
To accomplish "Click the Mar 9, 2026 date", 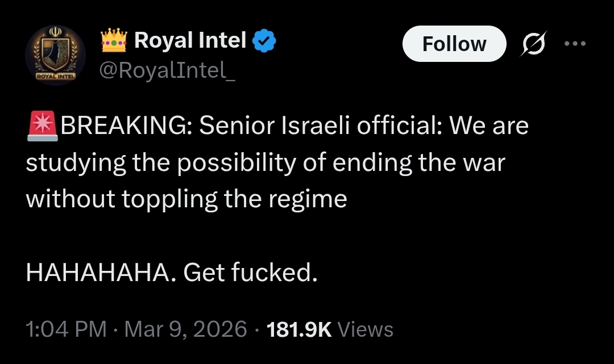I will [185, 329].
